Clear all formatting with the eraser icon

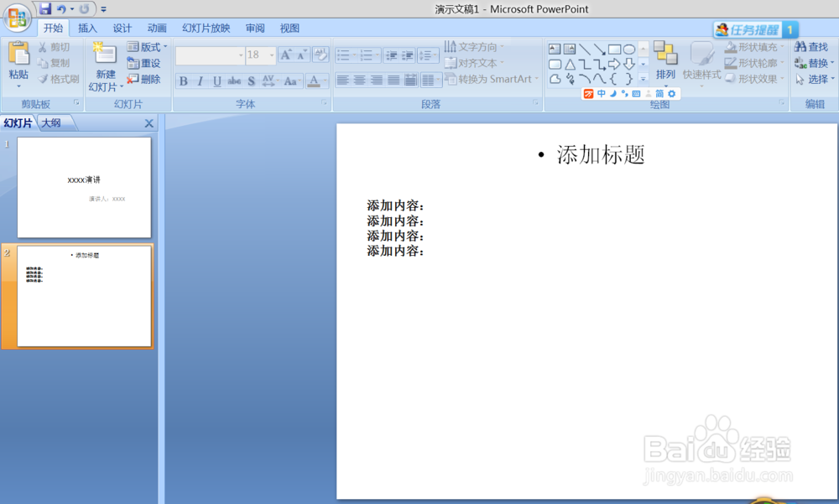(x=320, y=55)
